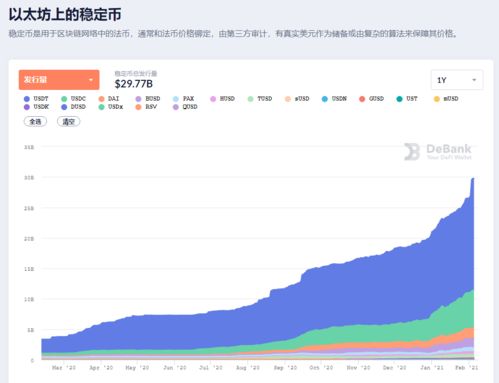Viewport: 499px width, 383px height.
Task: Toggle the DAI legend series
Action: pyautogui.click(x=109, y=99)
